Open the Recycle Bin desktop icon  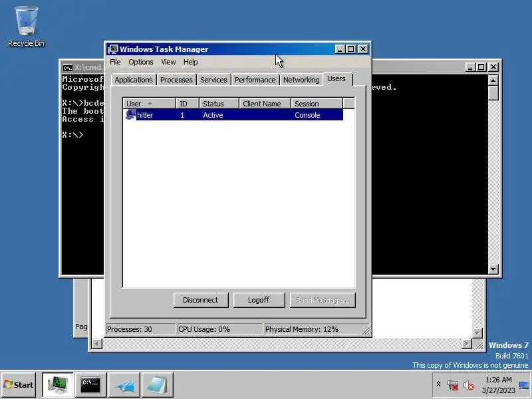[x=26, y=27]
